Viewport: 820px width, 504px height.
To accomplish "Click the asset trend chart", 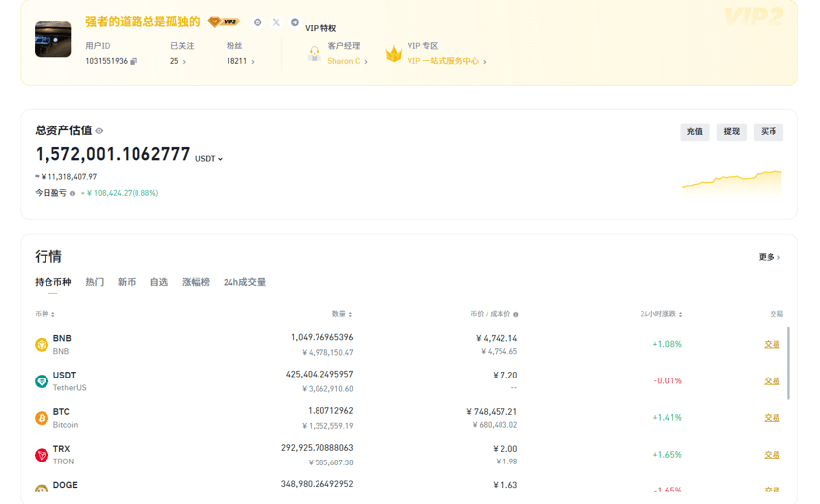I will point(732,181).
